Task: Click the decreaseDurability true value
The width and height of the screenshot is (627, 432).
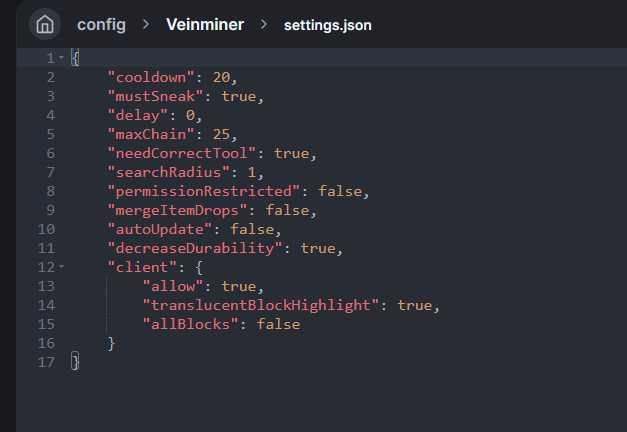Action: point(318,248)
